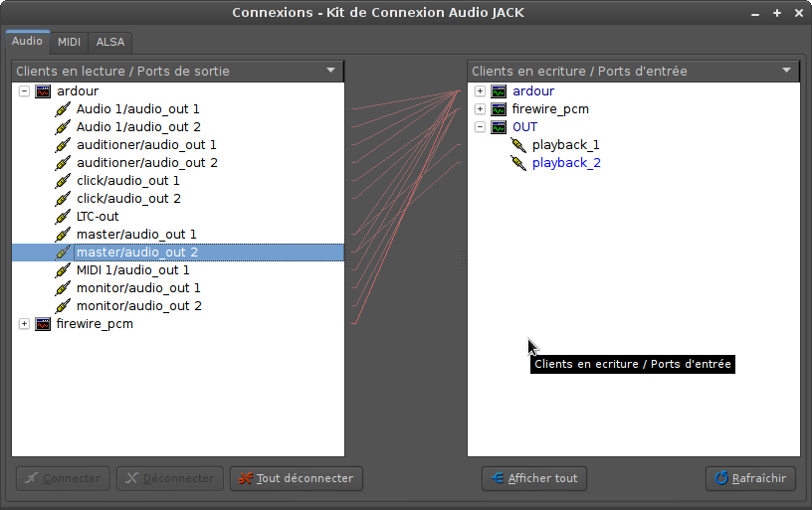Switch to the Audio tab
The height and width of the screenshot is (510, 812).
pyautogui.click(x=28, y=42)
